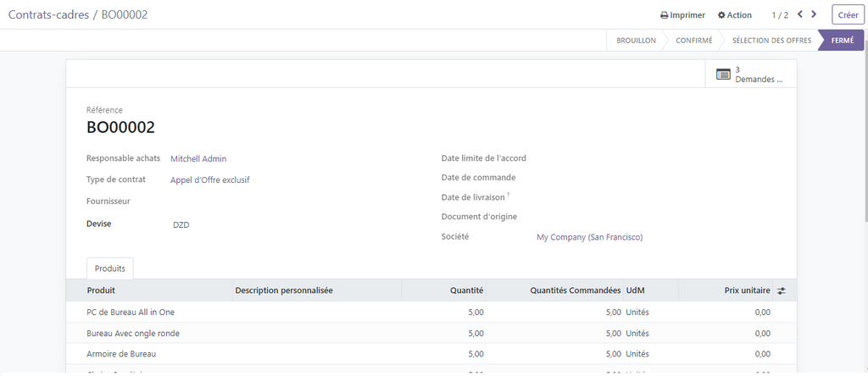Click the Appel d'Offre exclusif contract type
Screen dimensions: 868x376
point(209,180)
